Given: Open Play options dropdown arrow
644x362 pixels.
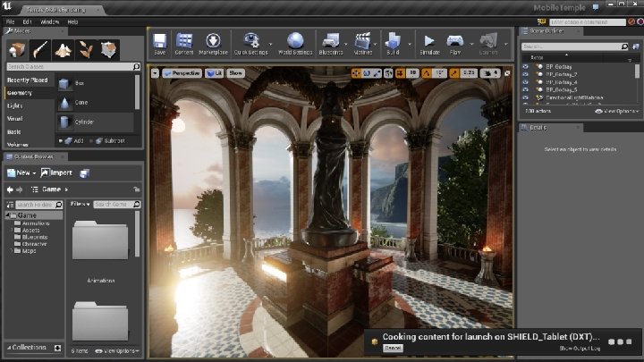Looking at the screenshot, I should coord(471,44).
